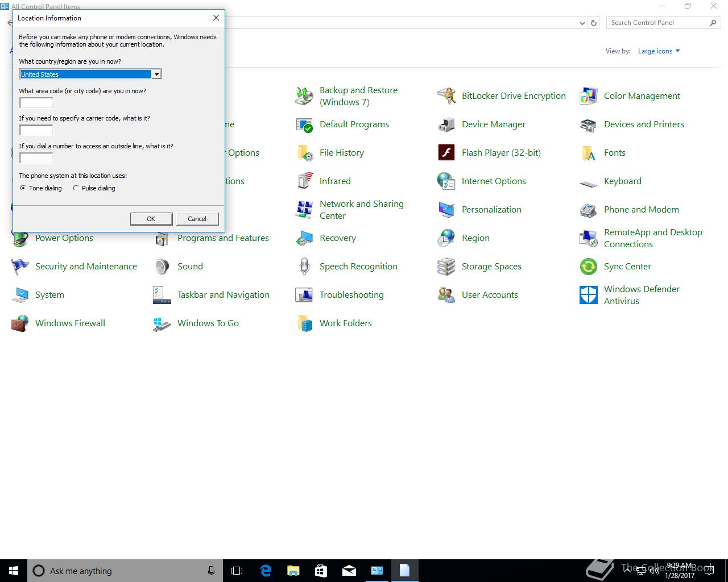This screenshot has width=728, height=582.
Task: Click the area code input field
Action: 36,103
